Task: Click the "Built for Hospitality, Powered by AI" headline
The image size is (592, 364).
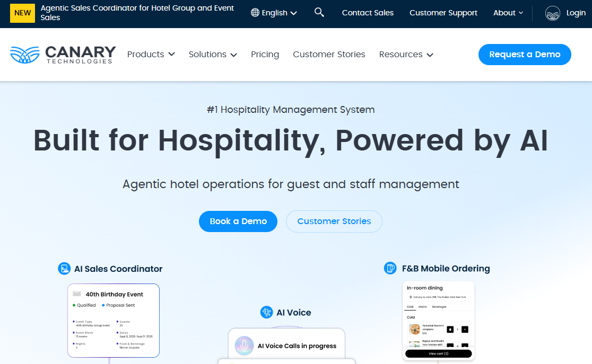Action: [x=291, y=140]
